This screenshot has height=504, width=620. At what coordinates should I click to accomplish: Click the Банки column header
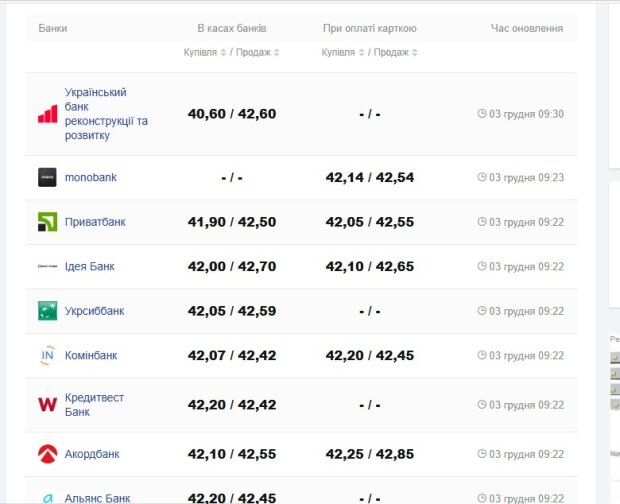tap(53, 28)
